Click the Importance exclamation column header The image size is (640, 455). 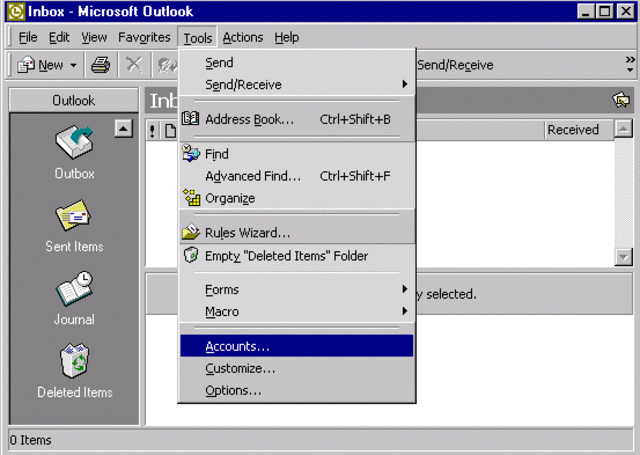[x=152, y=131]
